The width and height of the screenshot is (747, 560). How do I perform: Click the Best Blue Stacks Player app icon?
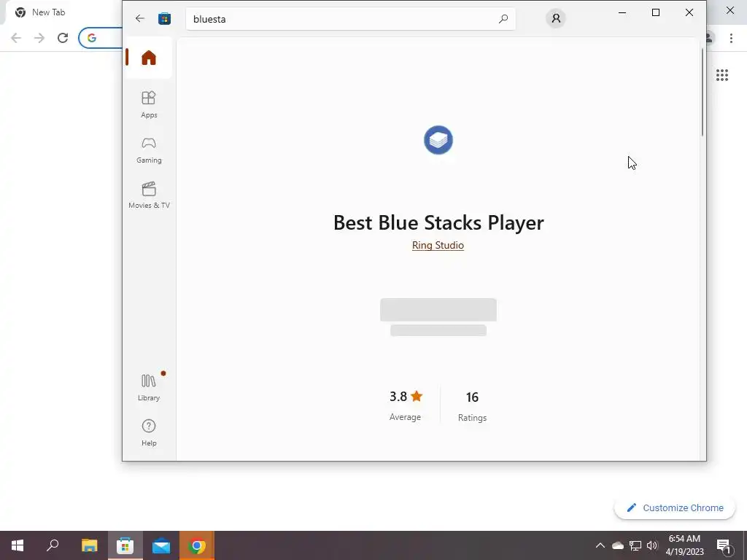(x=438, y=140)
